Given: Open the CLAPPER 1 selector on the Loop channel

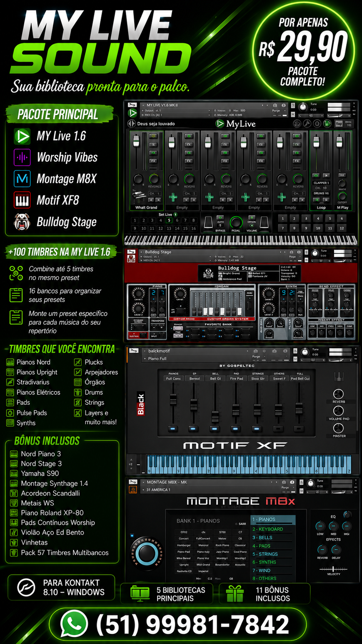Looking at the screenshot, I should 321,183.
